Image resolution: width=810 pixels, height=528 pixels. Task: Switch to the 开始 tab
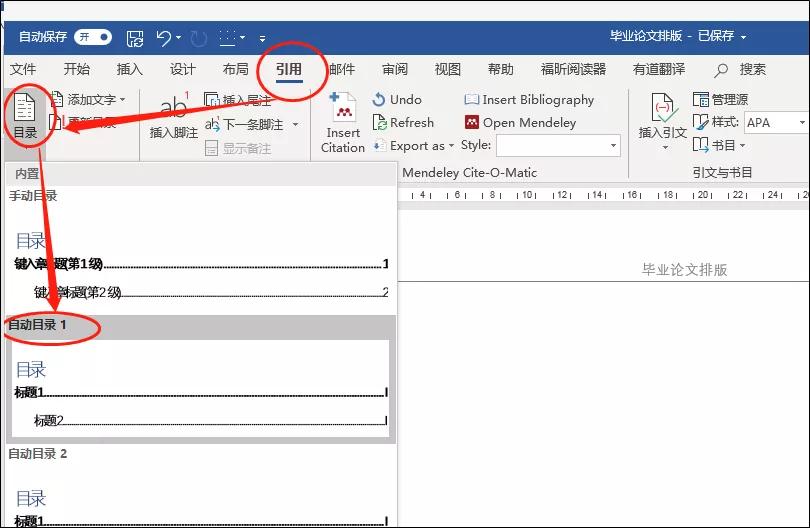(76, 69)
